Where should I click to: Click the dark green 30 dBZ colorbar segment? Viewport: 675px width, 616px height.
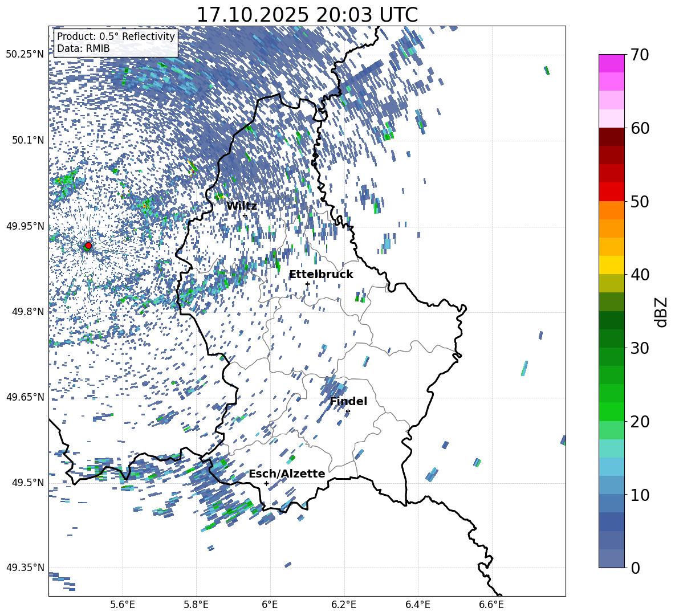pyautogui.click(x=611, y=338)
